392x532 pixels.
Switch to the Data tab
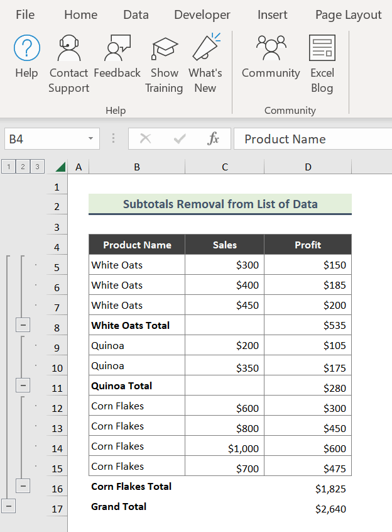click(136, 14)
